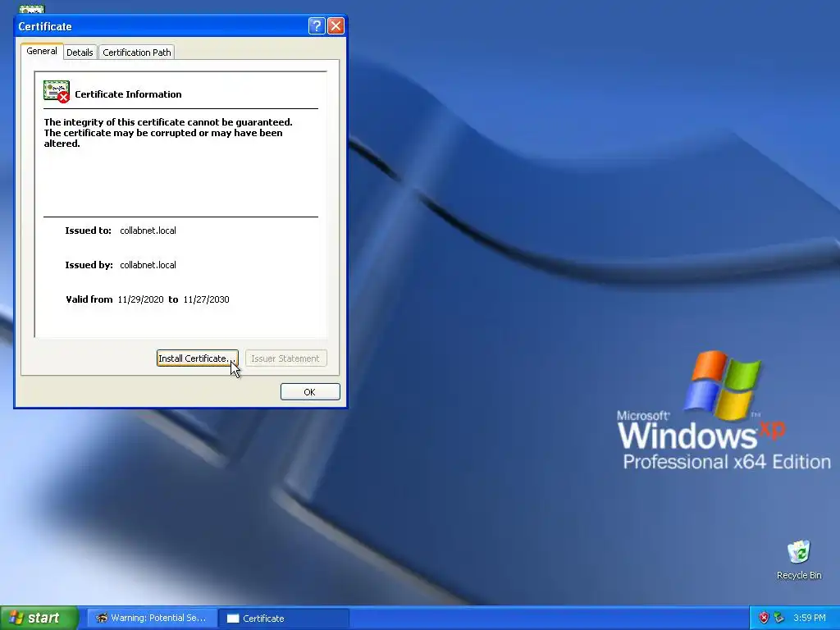Click the red security shield tray icon
Viewport: 840px width, 630px height.
tap(764, 618)
